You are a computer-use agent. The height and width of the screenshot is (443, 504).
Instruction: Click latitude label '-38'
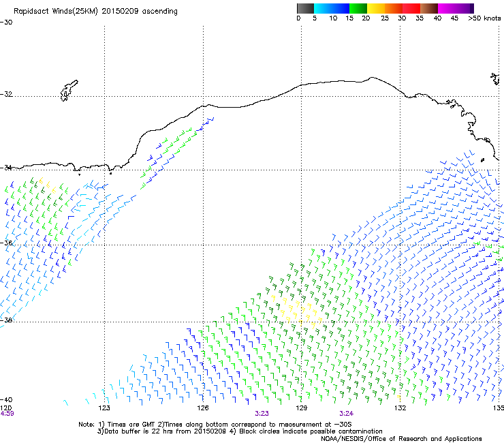point(6,320)
